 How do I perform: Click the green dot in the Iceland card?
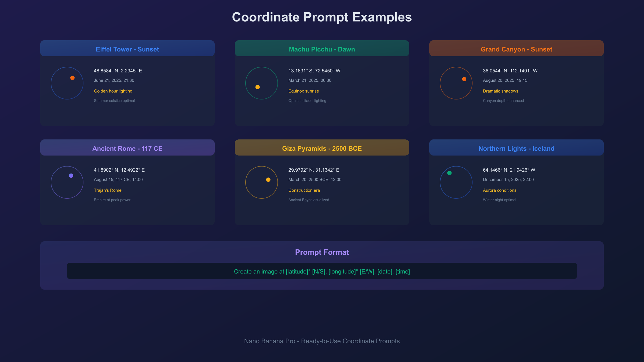(x=449, y=173)
